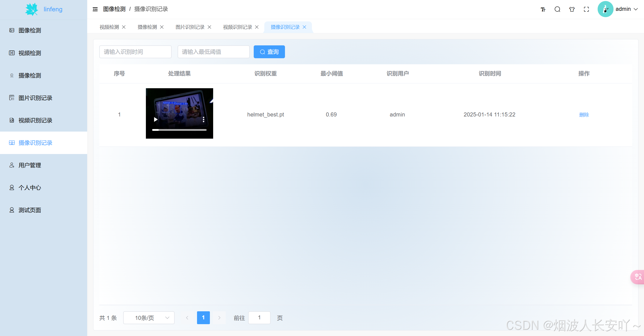Click the 识别权重 column header
The image size is (644, 336).
tap(266, 74)
